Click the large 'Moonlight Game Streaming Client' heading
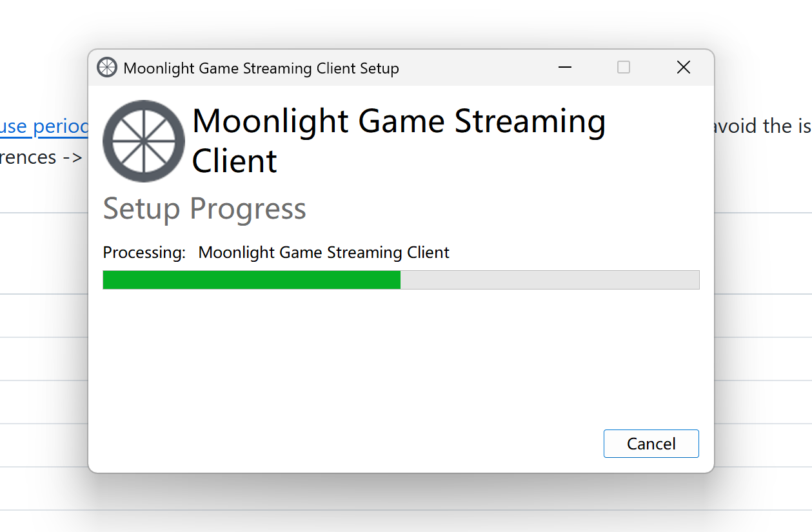The width and height of the screenshot is (812, 532). click(399, 141)
